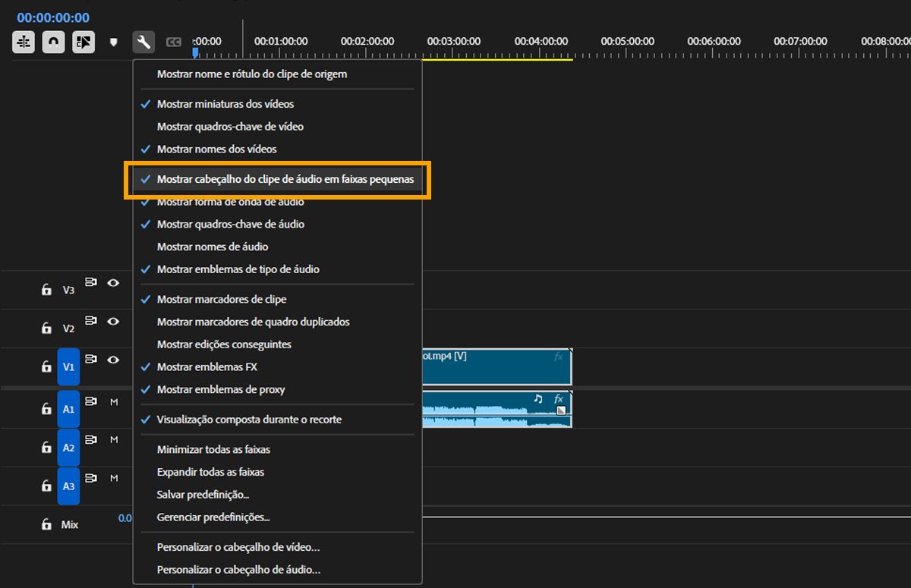Enable Mostrar edições conseguintes

click(277, 344)
